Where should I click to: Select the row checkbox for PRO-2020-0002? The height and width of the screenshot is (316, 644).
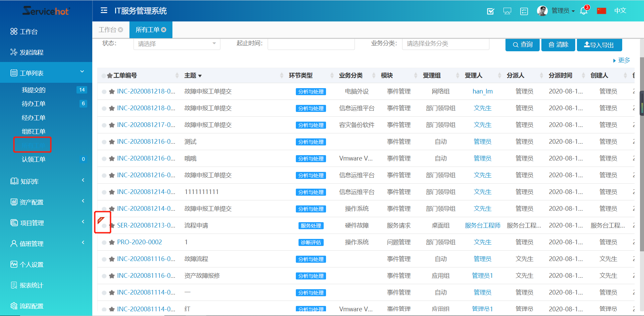pyautogui.click(x=104, y=242)
